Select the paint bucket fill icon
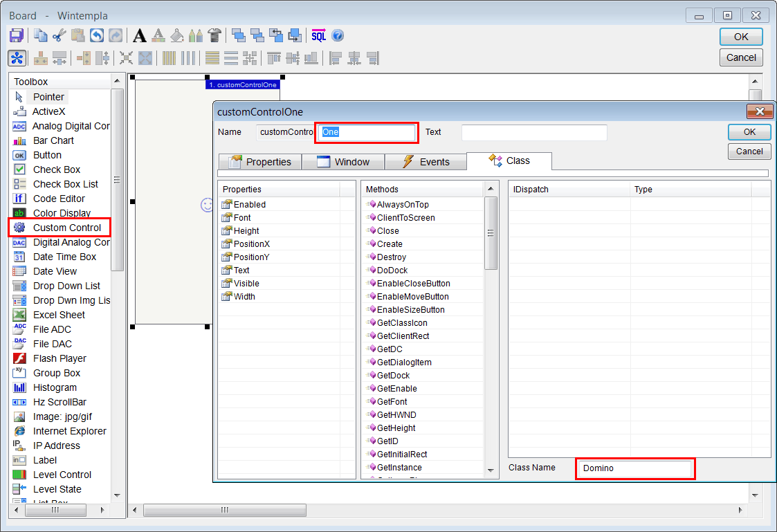 [x=177, y=36]
